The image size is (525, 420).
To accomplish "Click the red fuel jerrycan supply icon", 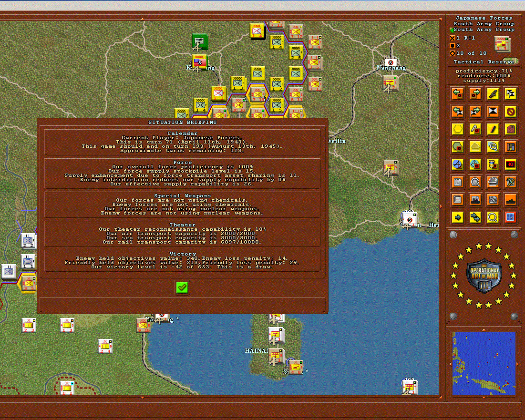I will [x=511, y=129].
